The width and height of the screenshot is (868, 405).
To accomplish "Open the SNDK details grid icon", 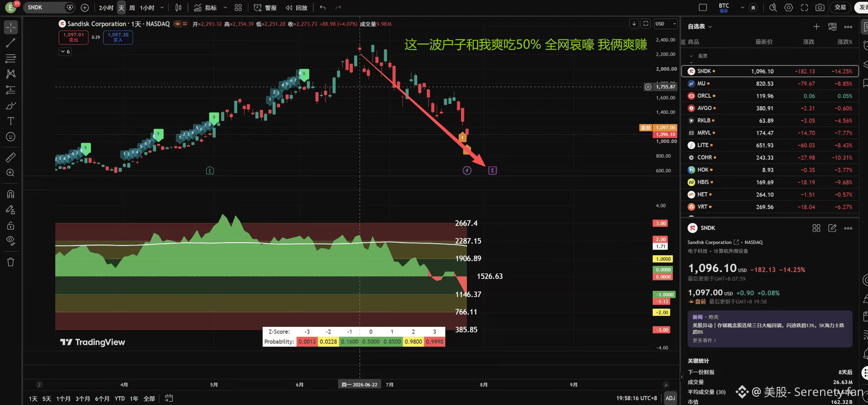I will (x=816, y=228).
